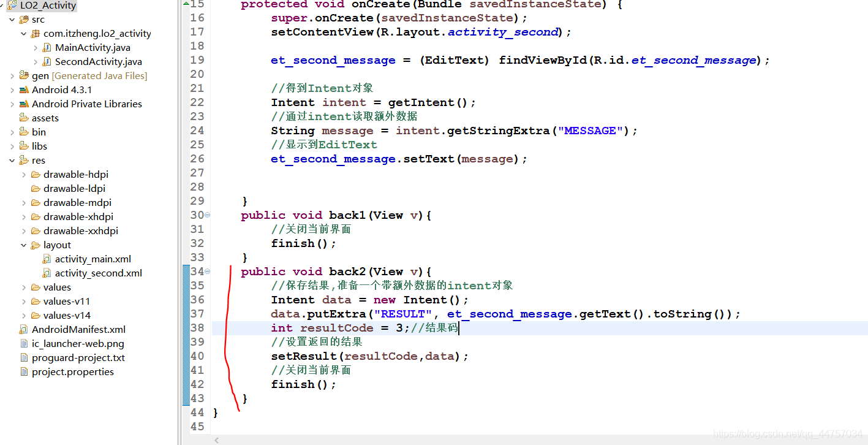This screenshot has width=868, height=445.
Task: Click getStringExtra on line 24
Action: (x=498, y=131)
